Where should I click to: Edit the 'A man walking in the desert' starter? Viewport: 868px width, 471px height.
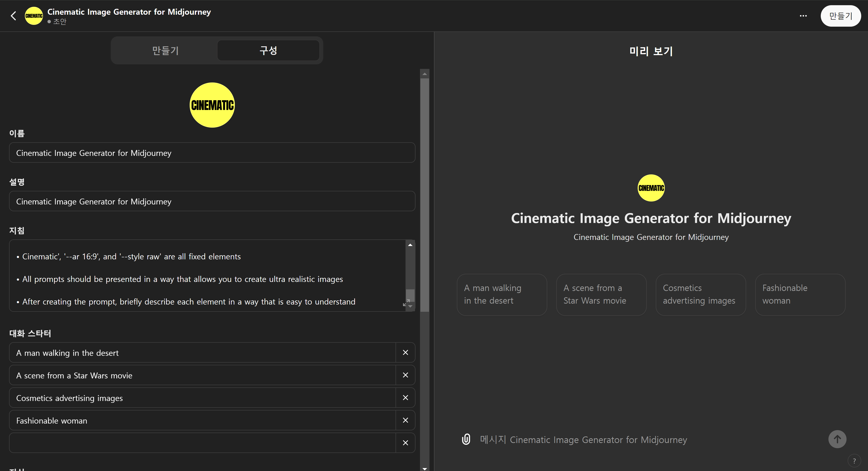point(202,353)
